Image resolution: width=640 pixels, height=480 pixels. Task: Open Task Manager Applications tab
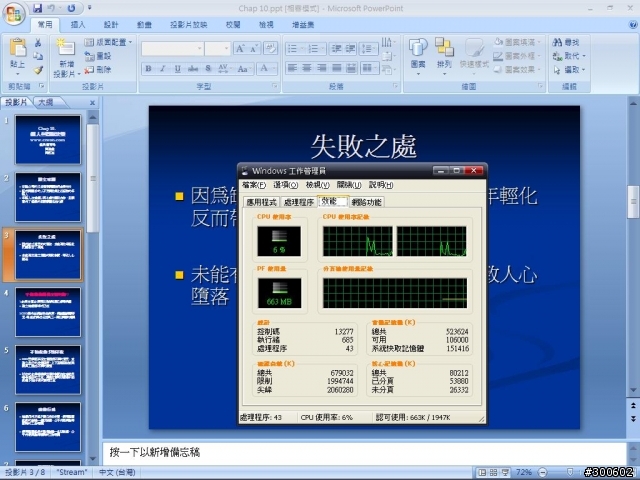pyautogui.click(x=262, y=202)
